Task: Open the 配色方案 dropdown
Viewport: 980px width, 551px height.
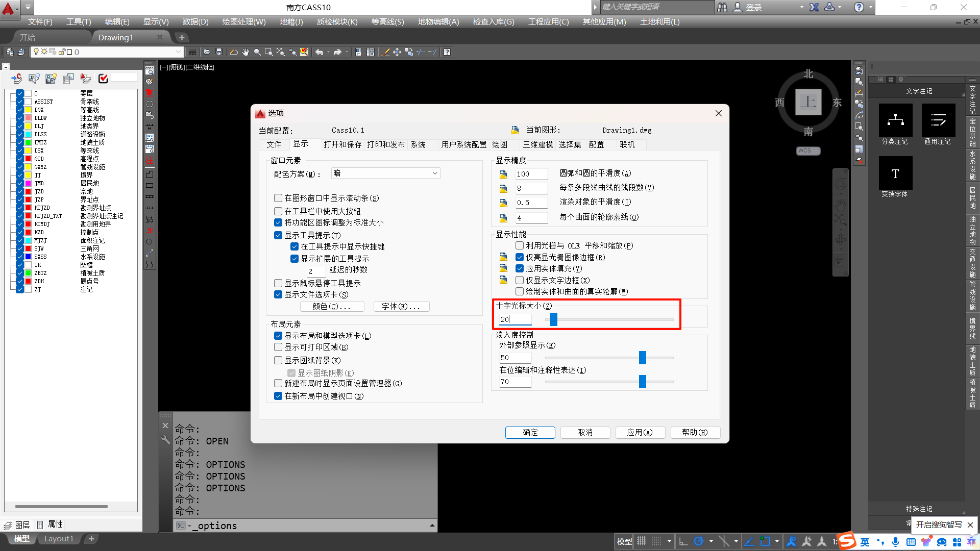Action: 385,173
